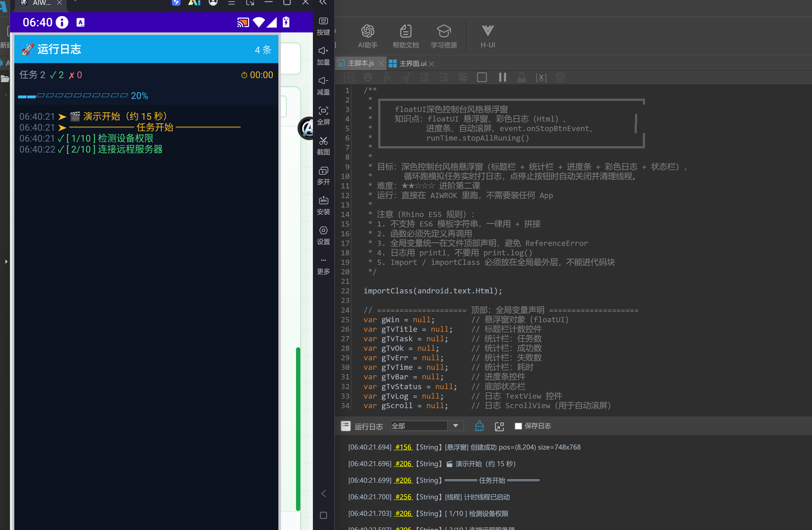Decrease volume with 减量 button

323,86
